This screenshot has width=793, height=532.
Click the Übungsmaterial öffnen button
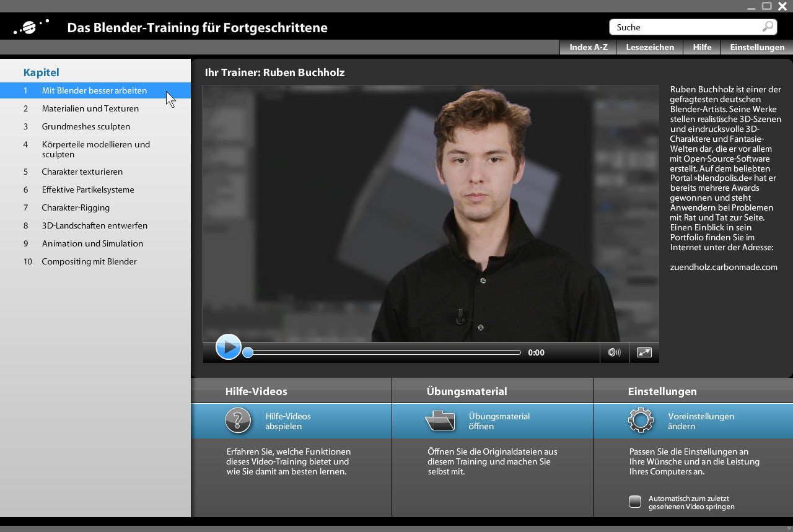point(499,421)
